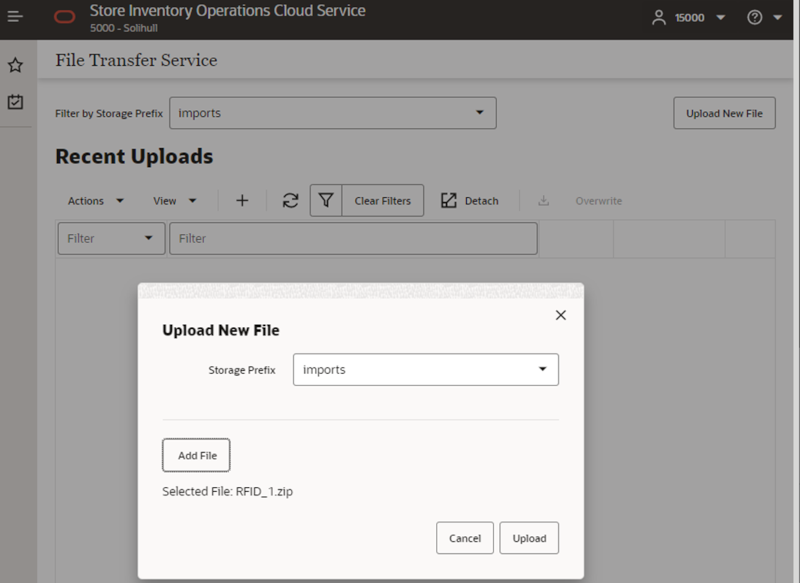Viewport: 800px width, 583px height.
Task: Click the "Upload New File" dialog heading
Action: click(221, 330)
